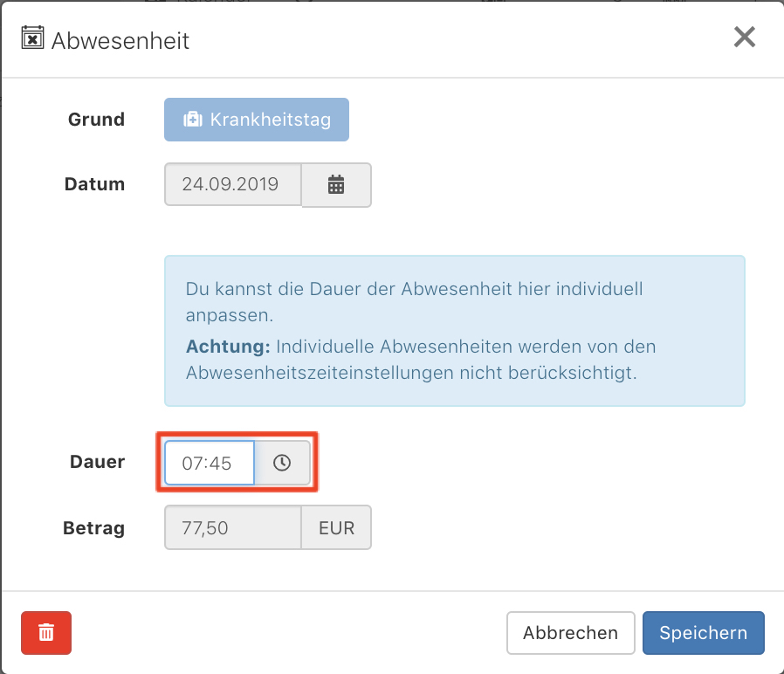Click the Speichern button
Viewport: 784px width, 674px height.
[x=703, y=632]
